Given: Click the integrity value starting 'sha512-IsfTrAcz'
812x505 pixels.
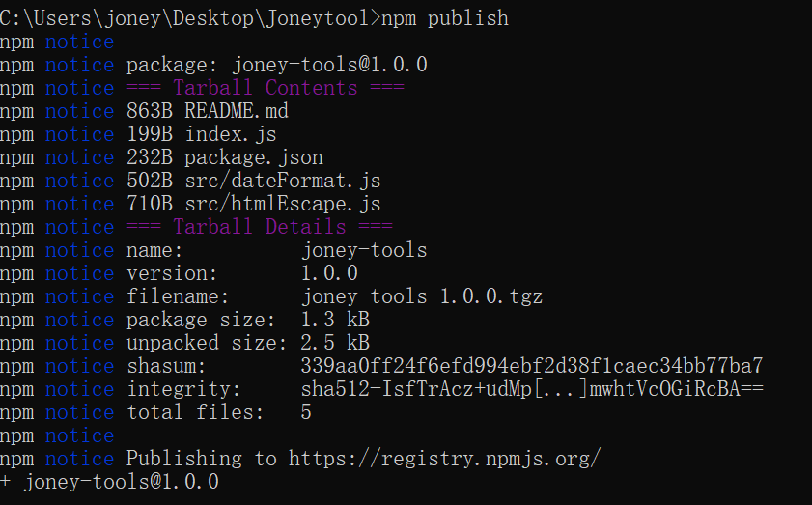Looking at the screenshot, I should pyautogui.click(x=531, y=389).
